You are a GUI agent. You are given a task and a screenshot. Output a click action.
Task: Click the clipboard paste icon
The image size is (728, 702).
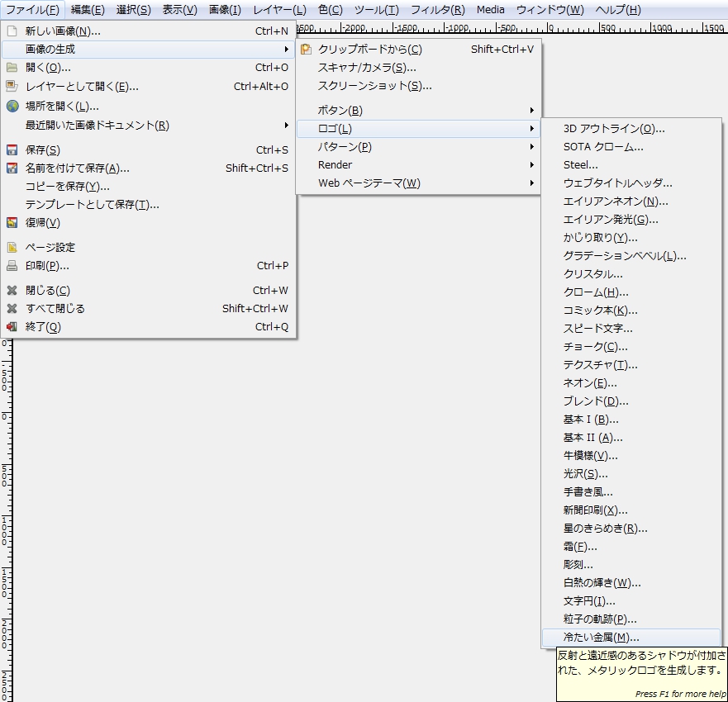click(x=307, y=50)
